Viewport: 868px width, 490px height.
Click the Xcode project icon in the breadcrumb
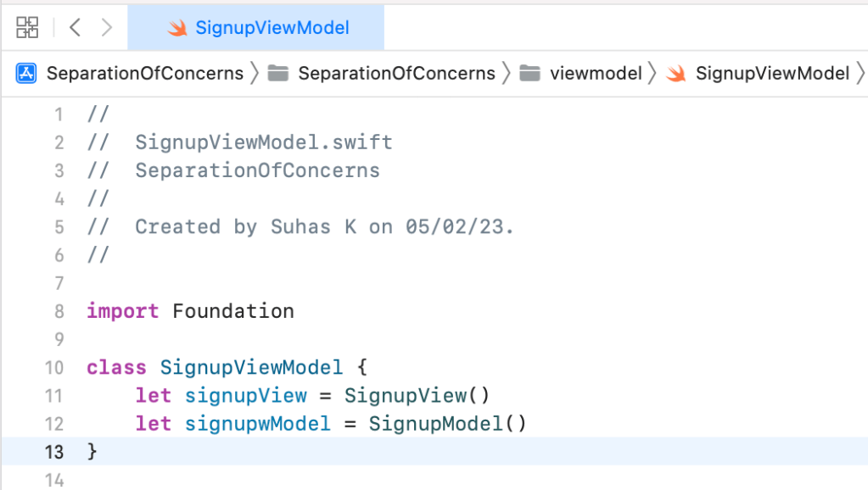[26, 74]
